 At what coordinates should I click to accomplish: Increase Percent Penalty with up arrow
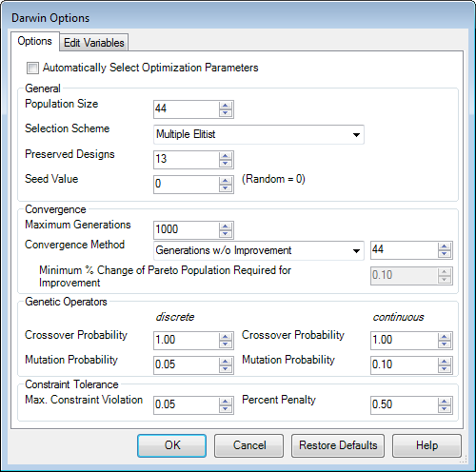point(445,402)
